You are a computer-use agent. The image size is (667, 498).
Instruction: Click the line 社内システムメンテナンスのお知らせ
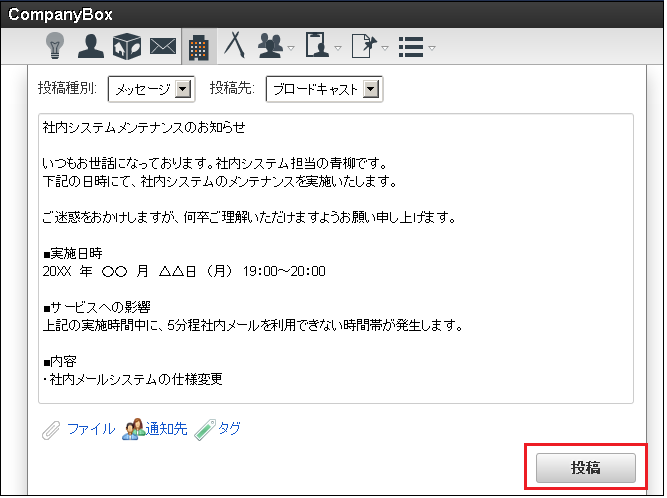tap(144, 127)
